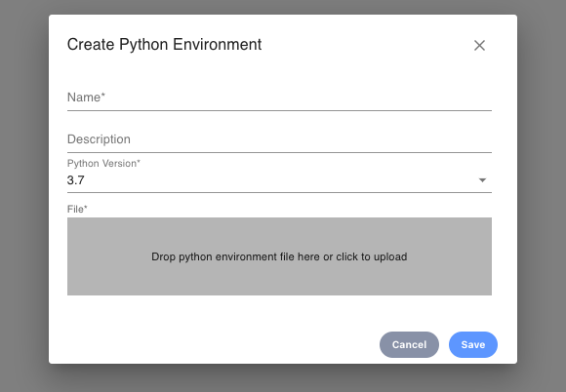Click the 'Create Python Environment' title
Screen dimensions: 566x392
click(x=164, y=45)
